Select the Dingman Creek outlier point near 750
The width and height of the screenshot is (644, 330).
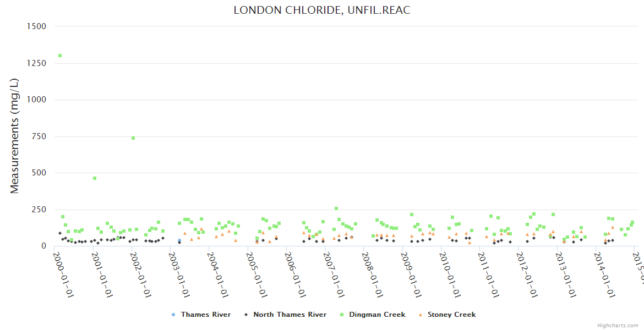133,138
